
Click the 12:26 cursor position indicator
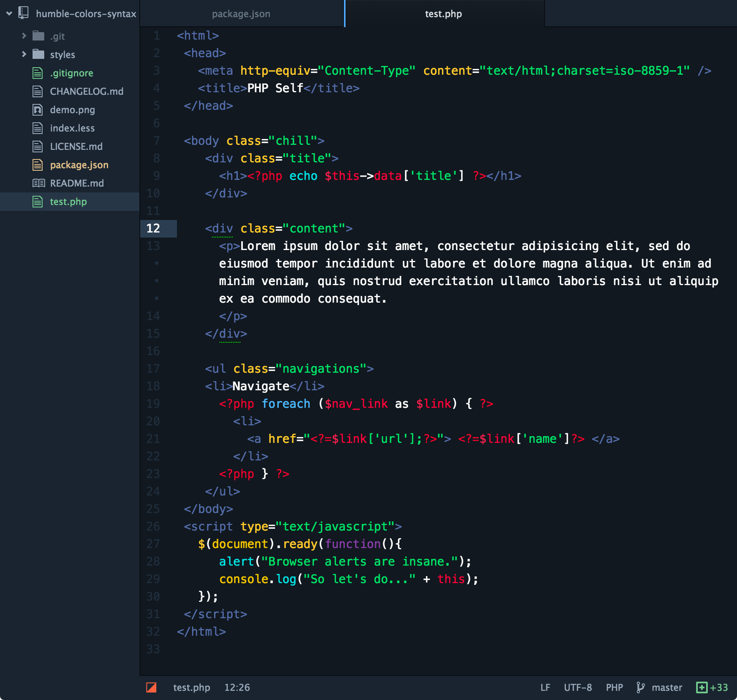(x=237, y=687)
